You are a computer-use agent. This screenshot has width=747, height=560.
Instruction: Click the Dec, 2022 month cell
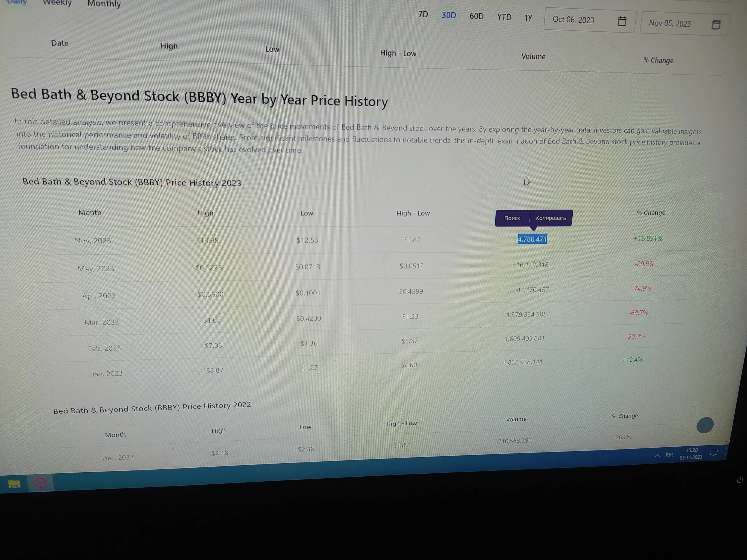pos(118,458)
